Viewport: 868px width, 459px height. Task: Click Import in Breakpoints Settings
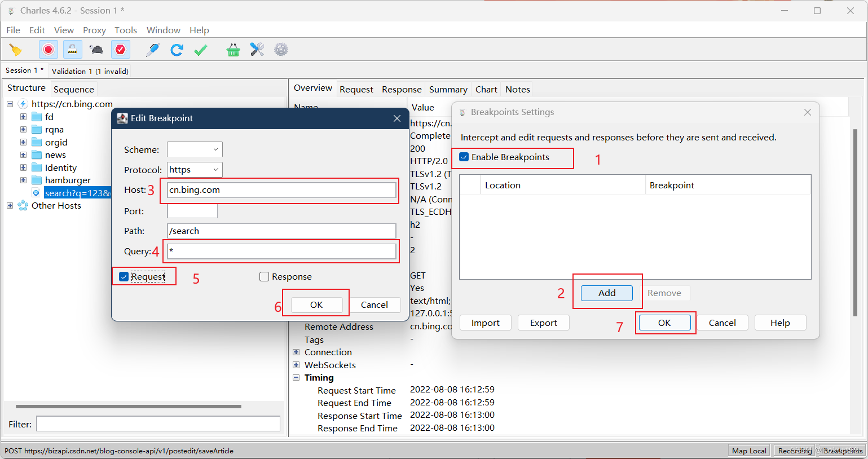pyautogui.click(x=486, y=323)
